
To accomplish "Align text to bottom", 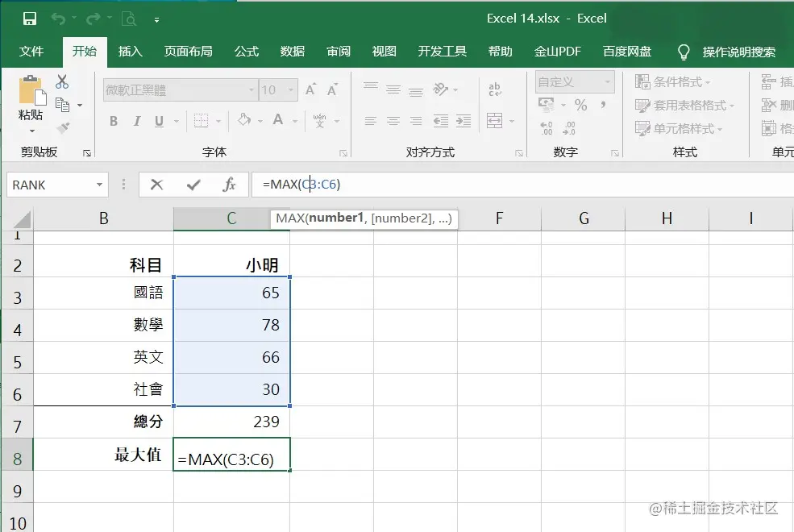I will [416, 90].
